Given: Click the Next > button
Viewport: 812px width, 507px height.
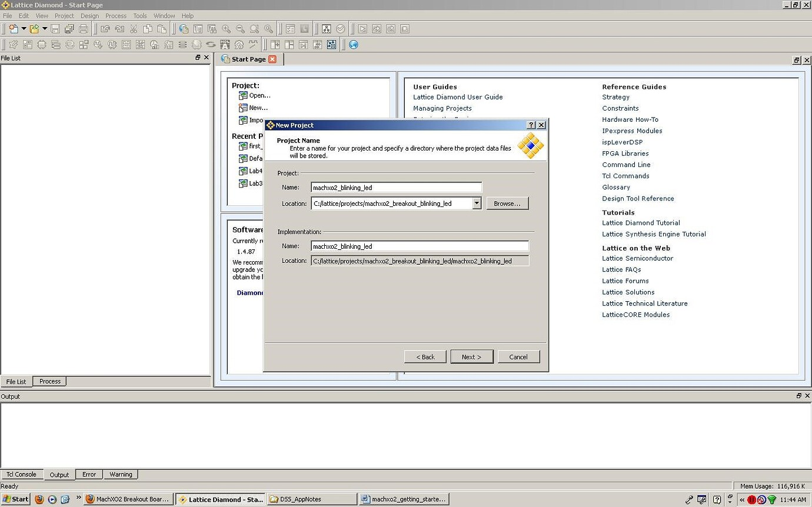Looking at the screenshot, I should pos(472,357).
